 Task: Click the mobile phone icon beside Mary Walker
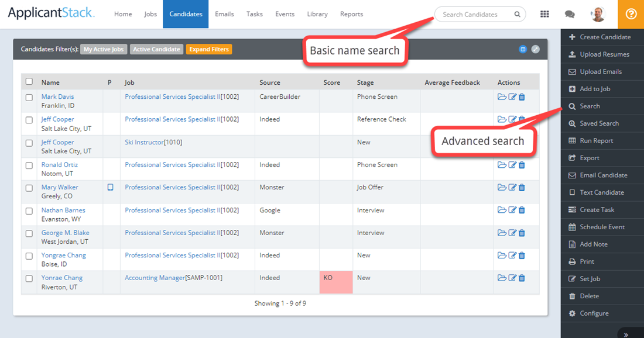110,188
